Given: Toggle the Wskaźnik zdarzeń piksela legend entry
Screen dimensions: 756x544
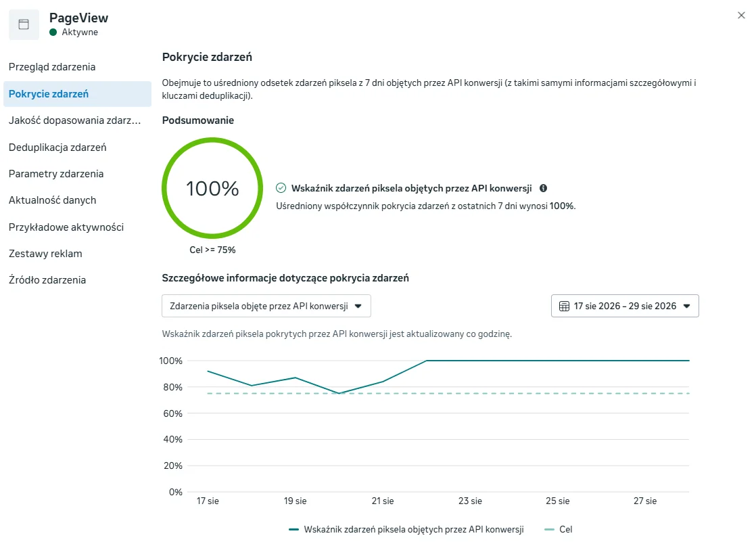Looking at the screenshot, I should click(406, 530).
